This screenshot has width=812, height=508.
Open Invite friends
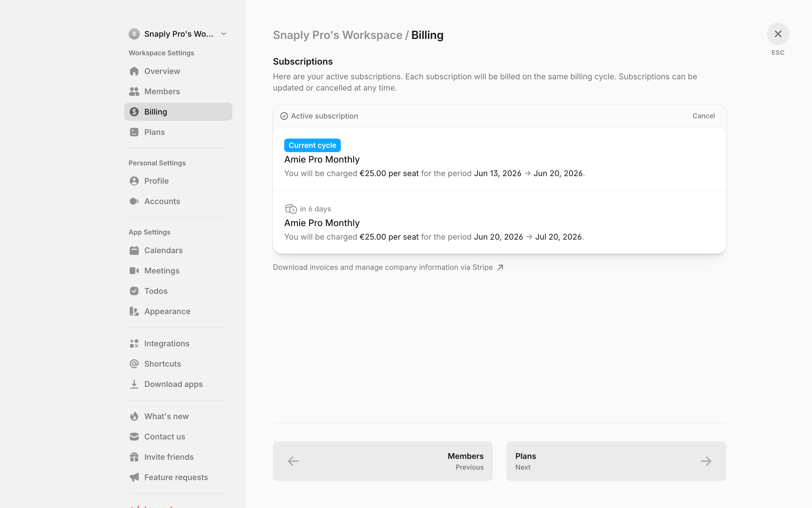click(x=178, y=457)
